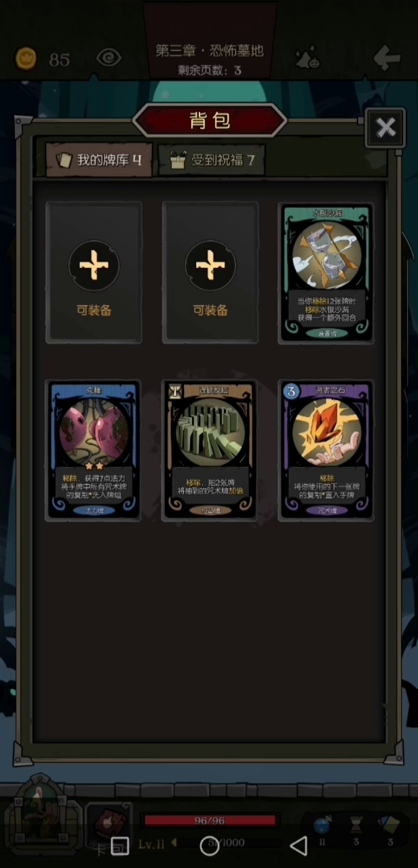This screenshot has height=868, width=418.
Task: Tap the Android recent apps square
Action: (119, 845)
